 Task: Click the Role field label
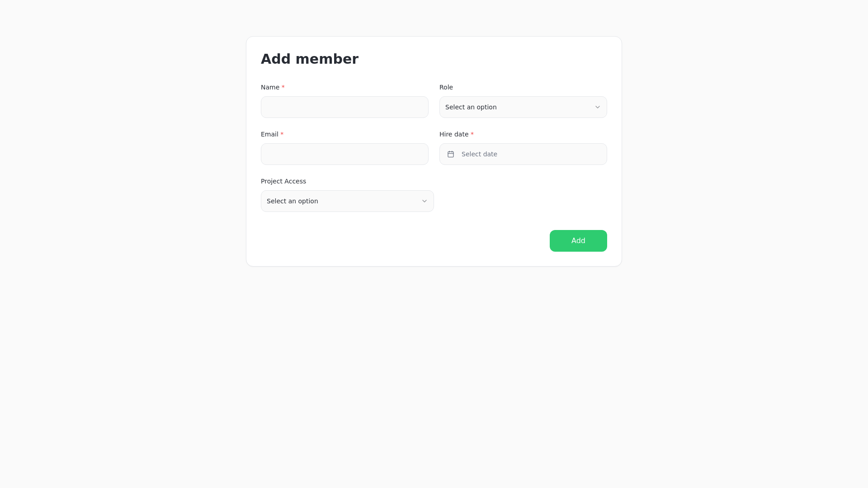click(x=446, y=87)
